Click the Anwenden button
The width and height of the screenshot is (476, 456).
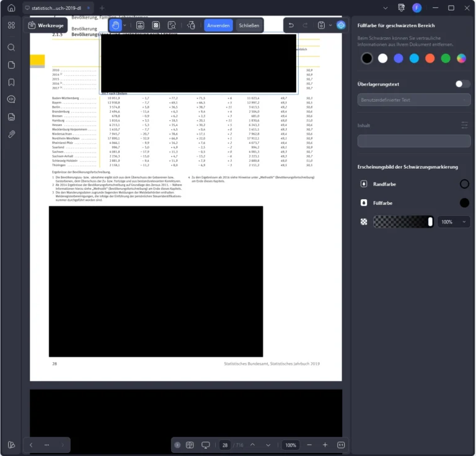click(x=218, y=25)
